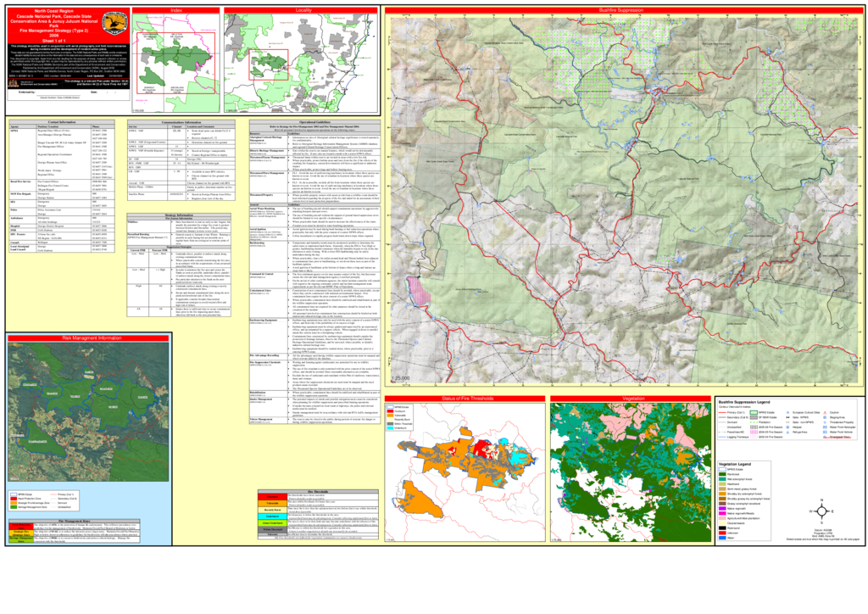Click the Water Point Vehicle legend symbol
The image size is (868, 614).
[825, 432]
